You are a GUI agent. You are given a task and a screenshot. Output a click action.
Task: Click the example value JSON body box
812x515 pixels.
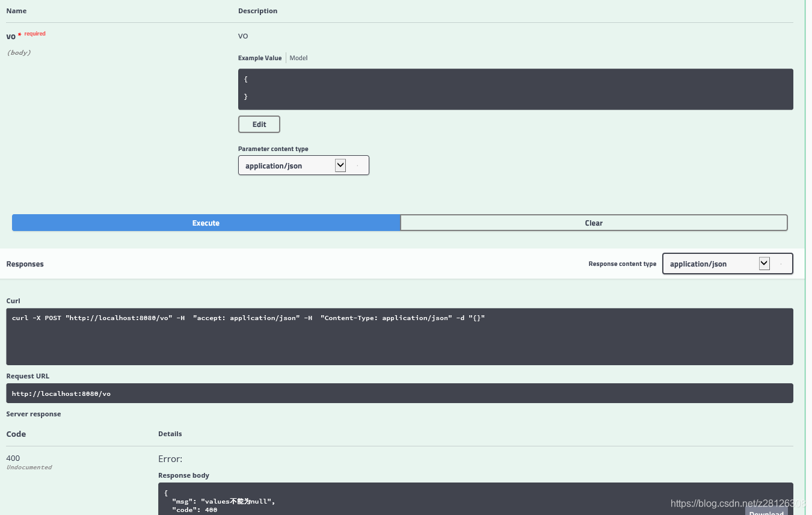point(515,89)
